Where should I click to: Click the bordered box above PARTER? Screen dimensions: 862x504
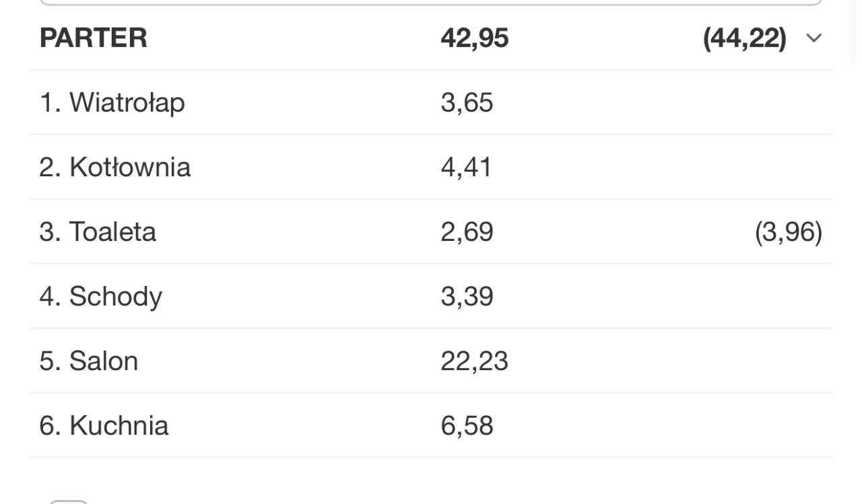[431, 3]
